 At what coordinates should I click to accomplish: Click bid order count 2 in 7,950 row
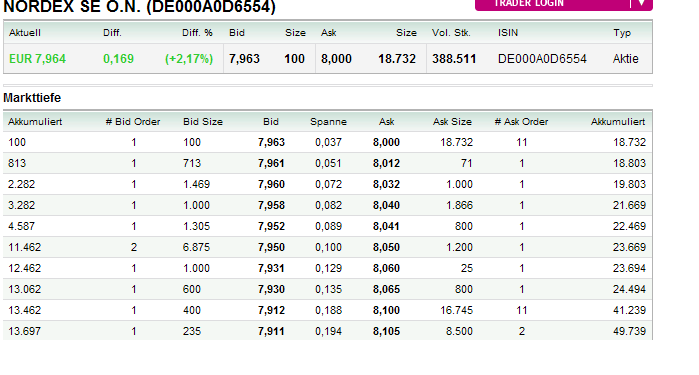click(134, 247)
